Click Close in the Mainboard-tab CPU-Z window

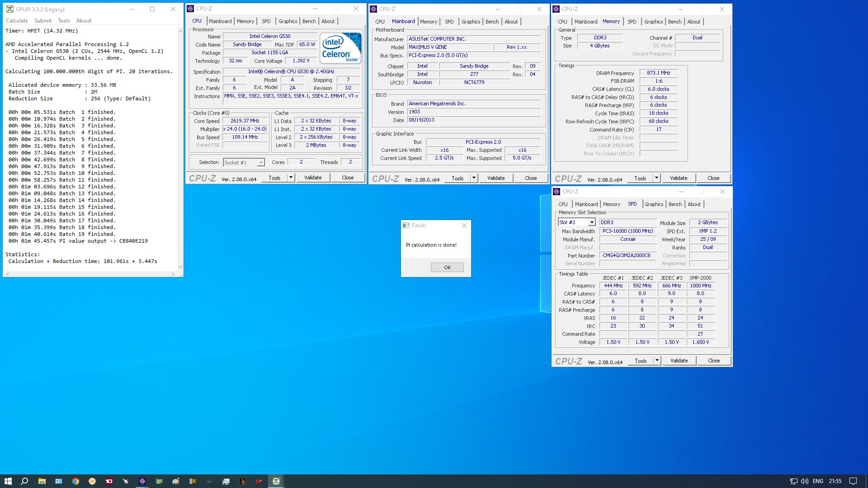(531, 178)
